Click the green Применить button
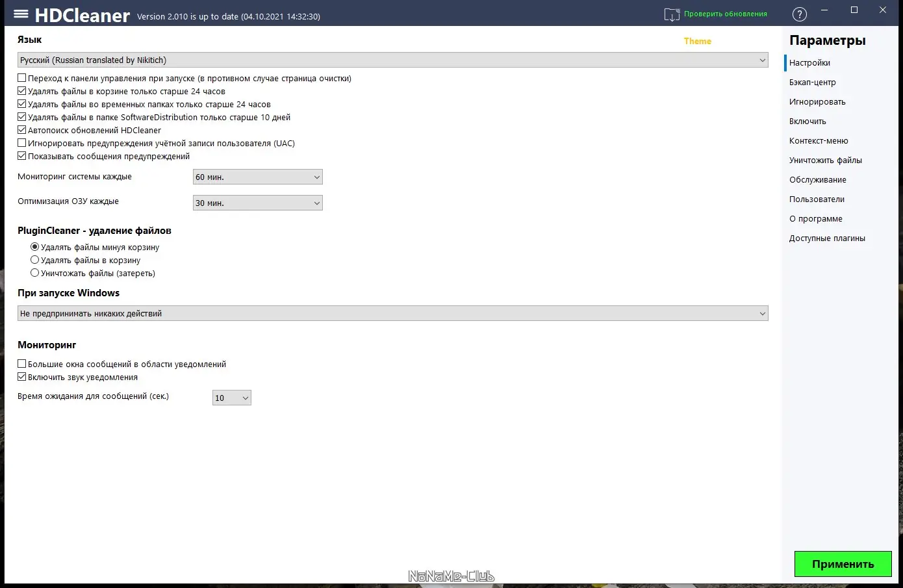This screenshot has width=903, height=588. [x=843, y=564]
